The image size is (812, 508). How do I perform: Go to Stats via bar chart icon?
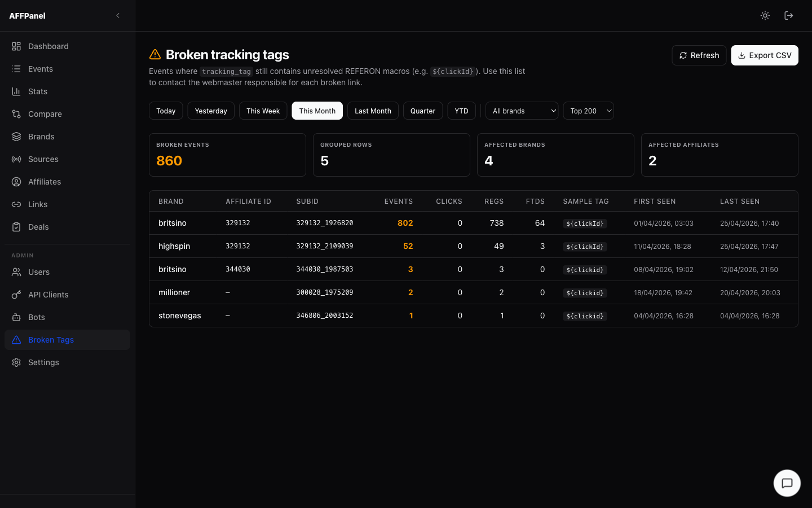[x=16, y=91]
